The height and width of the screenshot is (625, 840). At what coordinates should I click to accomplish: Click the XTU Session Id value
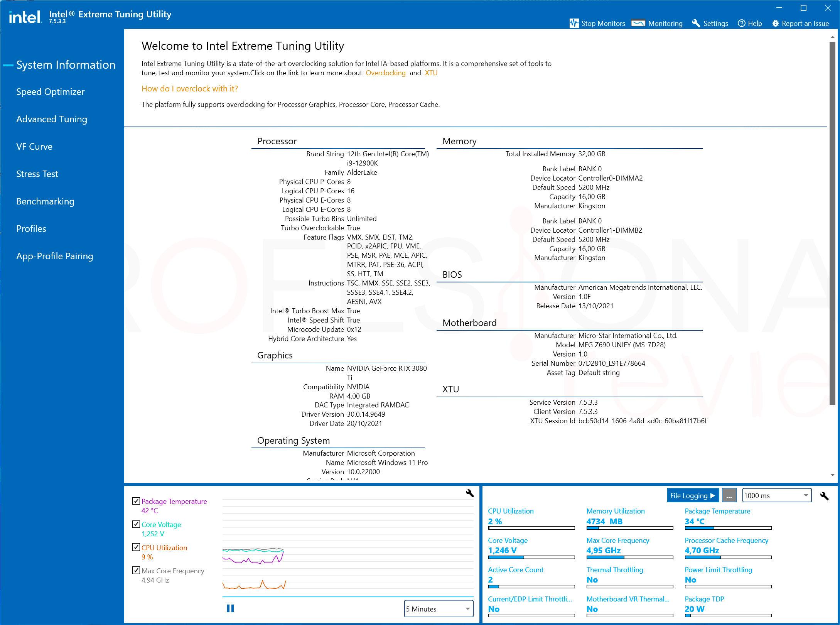pyautogui.click(x=642, y=421)
